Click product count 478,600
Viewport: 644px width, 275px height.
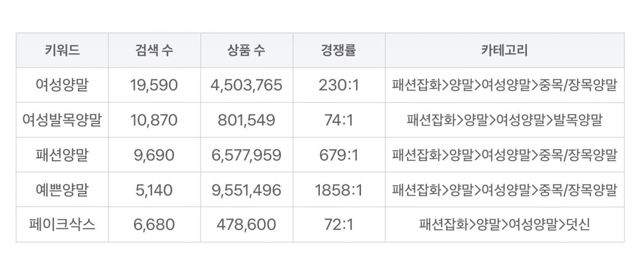[247, 225]
